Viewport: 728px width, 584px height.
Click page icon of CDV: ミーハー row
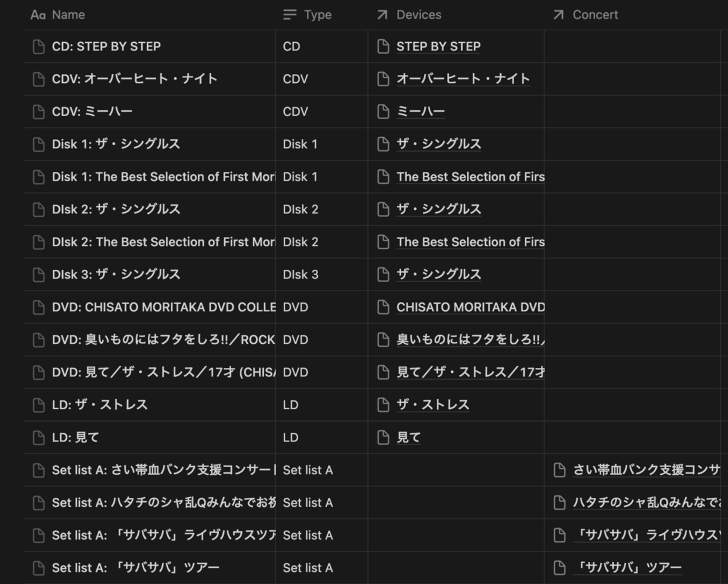point(39,111)
